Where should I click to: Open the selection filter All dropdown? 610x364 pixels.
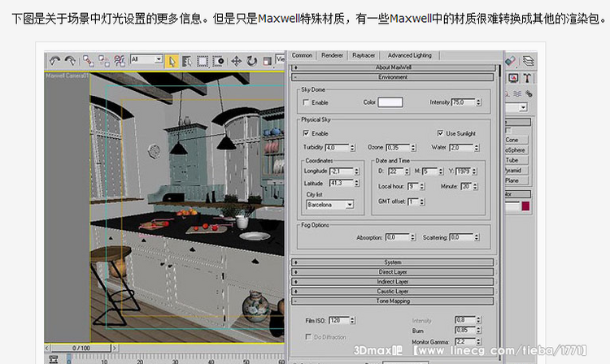146,59
